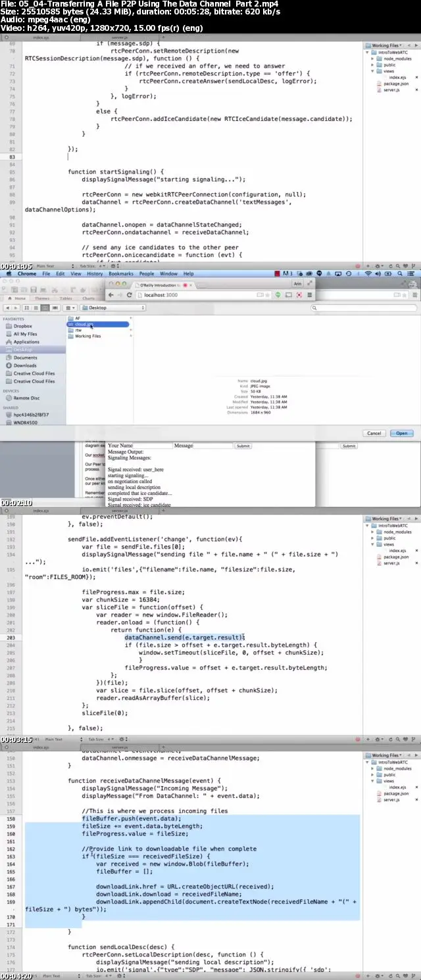The image size is (421, 980).
Task: Select Dropbox in the file dialog sidebar
Action: pyautogui.click(x=22, y=326)
